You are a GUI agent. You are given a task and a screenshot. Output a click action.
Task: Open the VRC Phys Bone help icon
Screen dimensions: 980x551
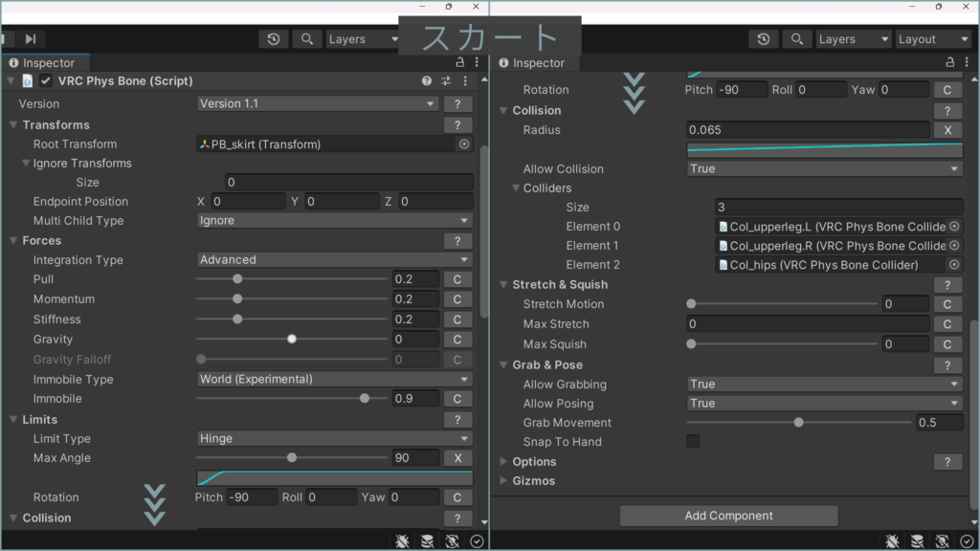coord(427,81)
